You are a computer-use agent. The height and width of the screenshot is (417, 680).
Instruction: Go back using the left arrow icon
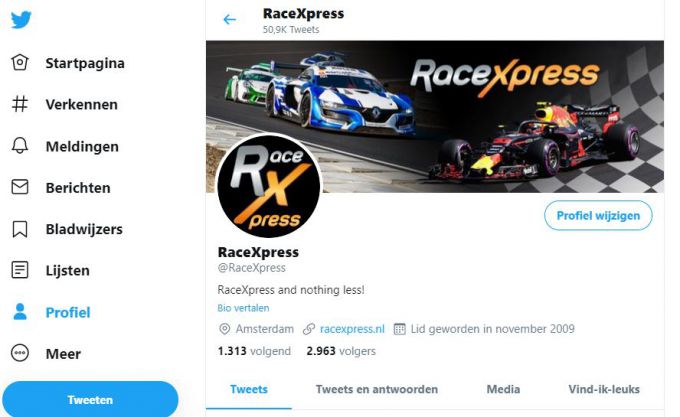(229, 20)
